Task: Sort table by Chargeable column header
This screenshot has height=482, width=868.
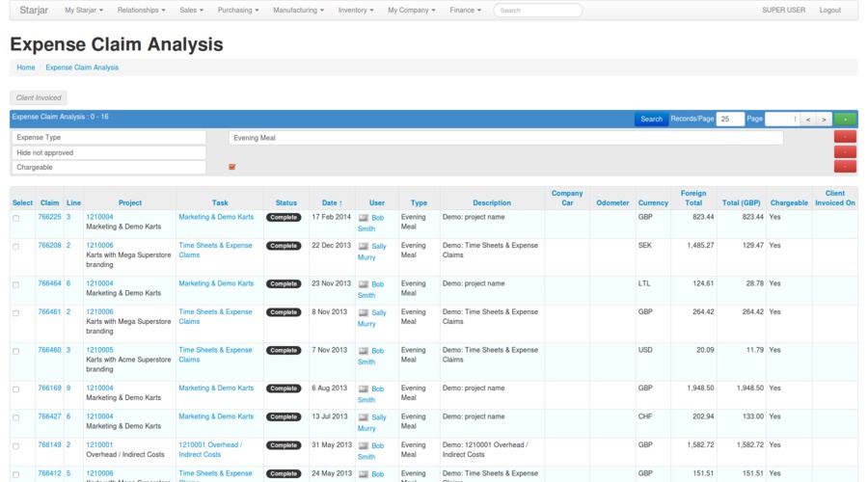Action: tap(789, 203)
